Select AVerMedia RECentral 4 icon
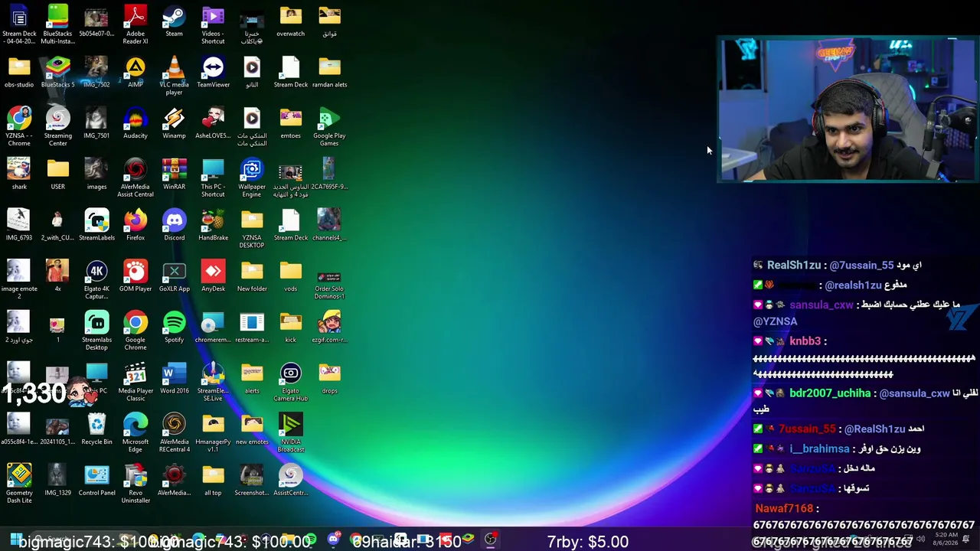Screen dimensions: 980x551 pos(174,433)
